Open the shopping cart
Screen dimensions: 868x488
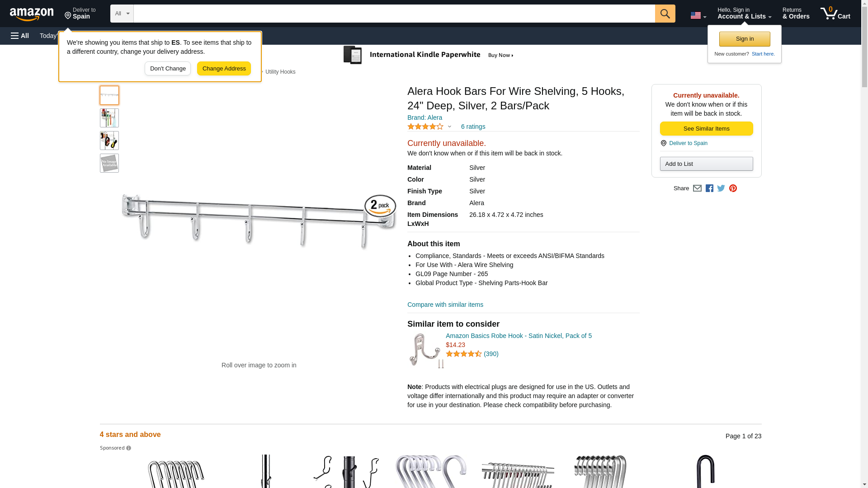[x=835, y=14]
